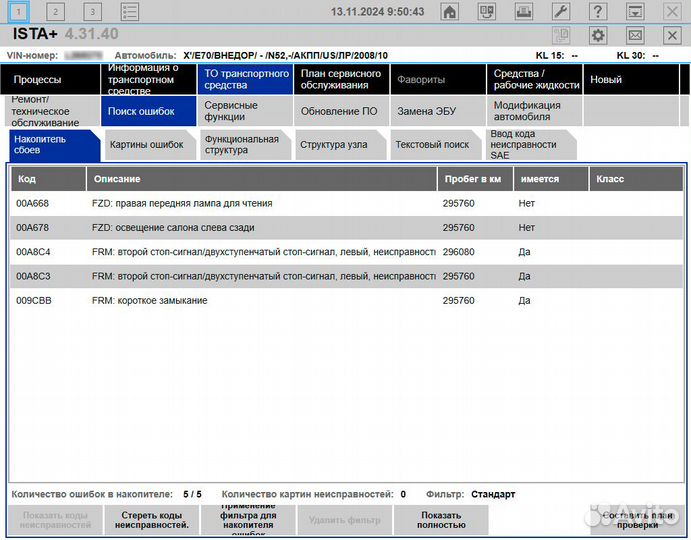Click mileage value 296080
Viewport: 691px width, 540px height.
(459, 252)
